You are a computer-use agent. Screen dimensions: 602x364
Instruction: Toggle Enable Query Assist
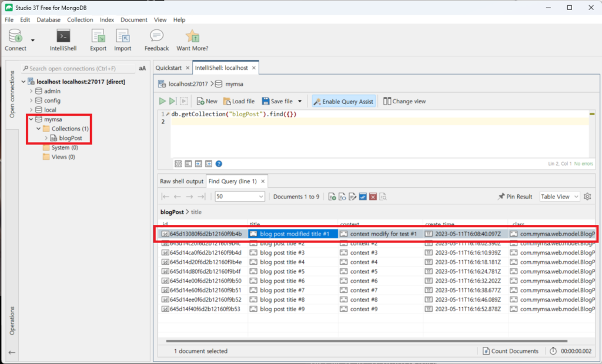343,101
